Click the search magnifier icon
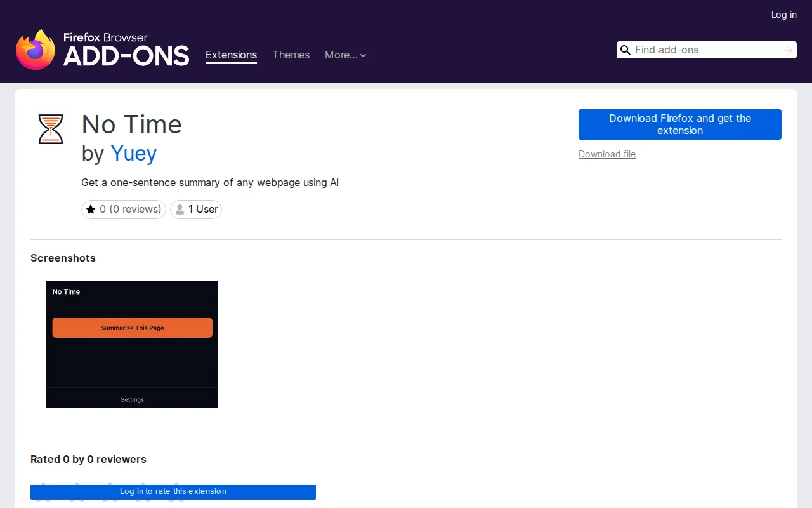The image size is (812, 508). (x=625, y=50)
